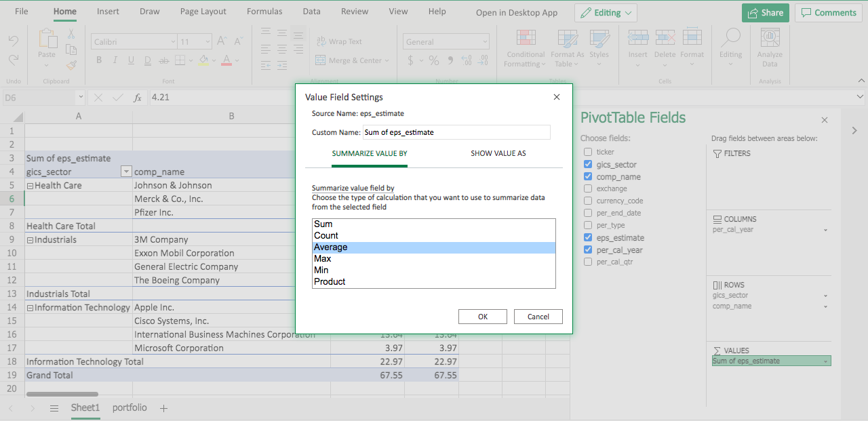
Task: Click the add new sheet plus icon
Action: tap(163, 408)
